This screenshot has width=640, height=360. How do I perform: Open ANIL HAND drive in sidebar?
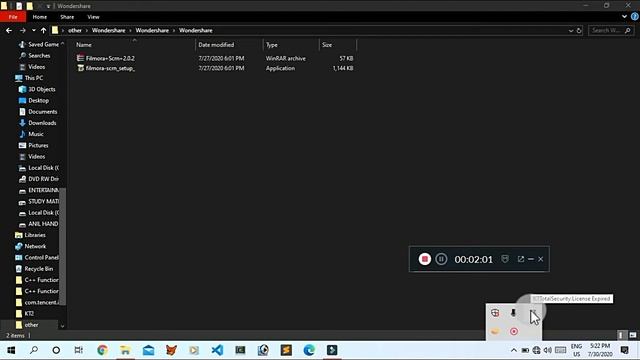(x=39, y=224)
